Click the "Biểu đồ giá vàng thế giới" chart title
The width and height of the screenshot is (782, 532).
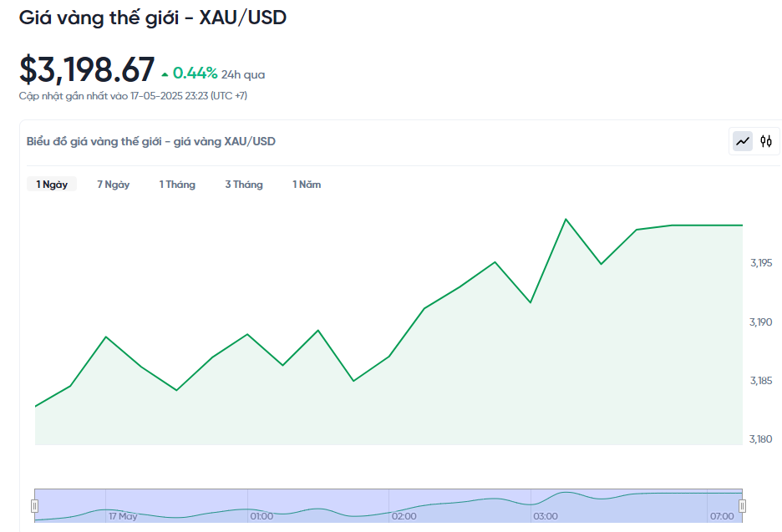coord(151,141)
